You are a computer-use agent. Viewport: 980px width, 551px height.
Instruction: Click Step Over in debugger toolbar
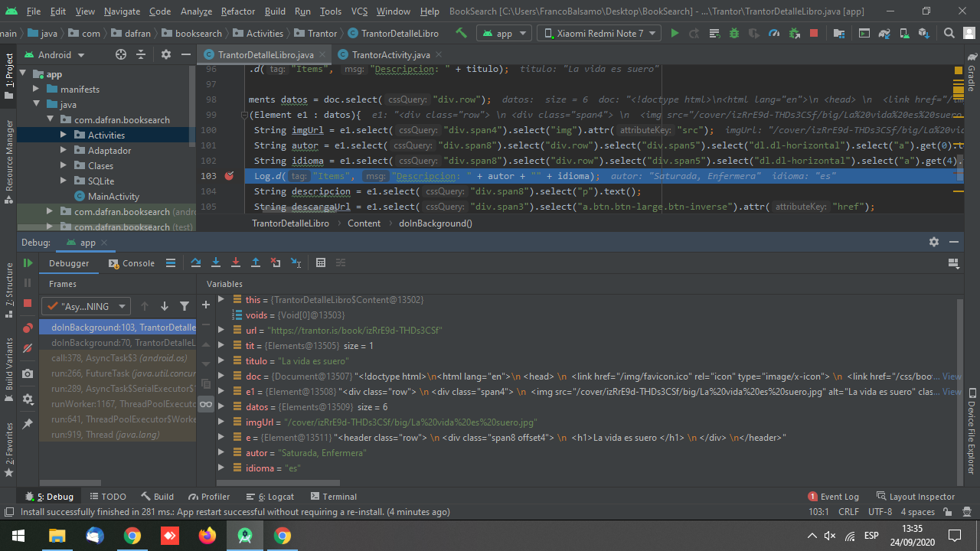point(196,262)
